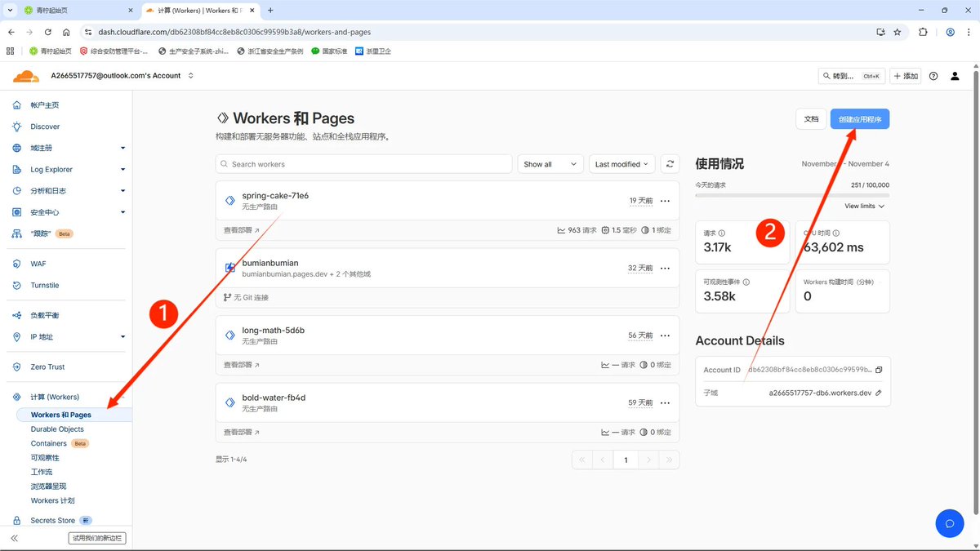Open the bold-water-fb4d worker

(x=274, y=398)
